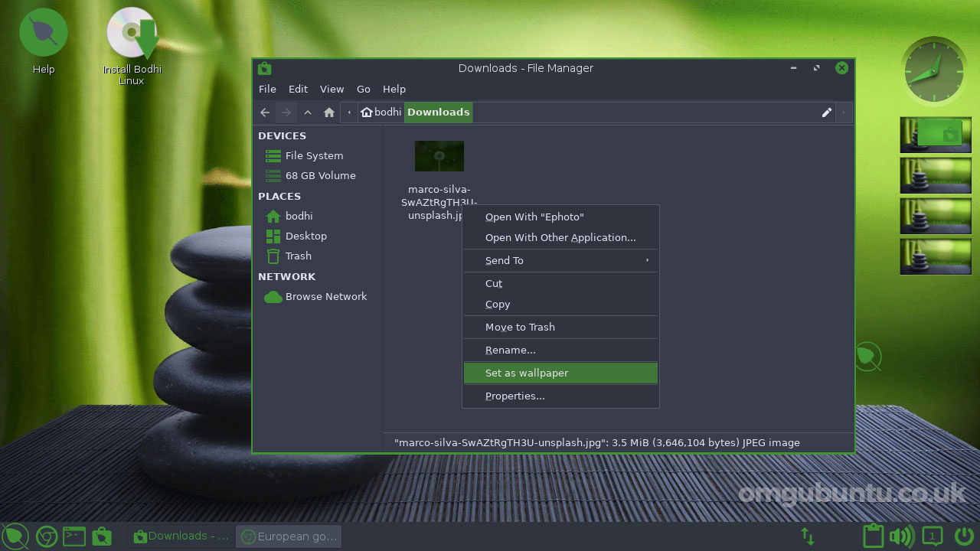Click the right path scroll arrow
The image size is (980, 551).
click(844, 112)
